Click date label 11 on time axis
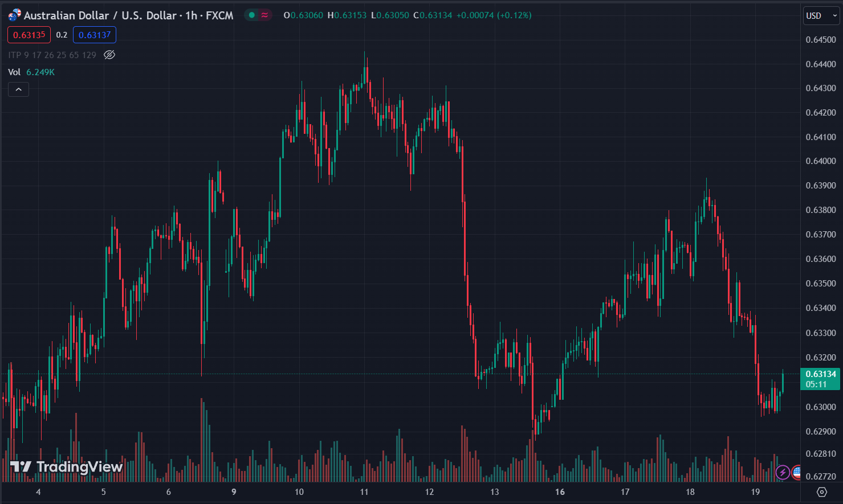Image resolution: width=843 pixels, height=504 pixels. 364,491
